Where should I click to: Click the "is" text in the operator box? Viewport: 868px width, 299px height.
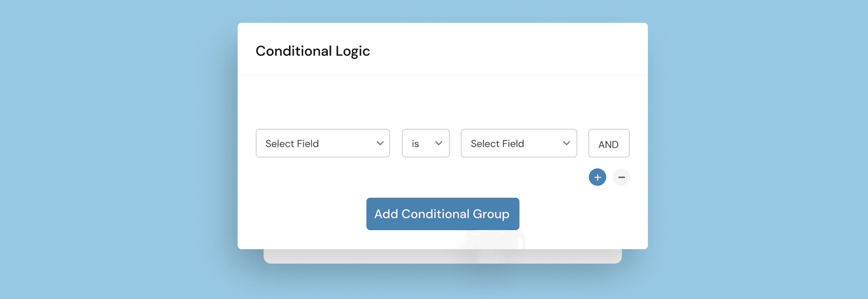pyautogui.click(x=415, y=144)
